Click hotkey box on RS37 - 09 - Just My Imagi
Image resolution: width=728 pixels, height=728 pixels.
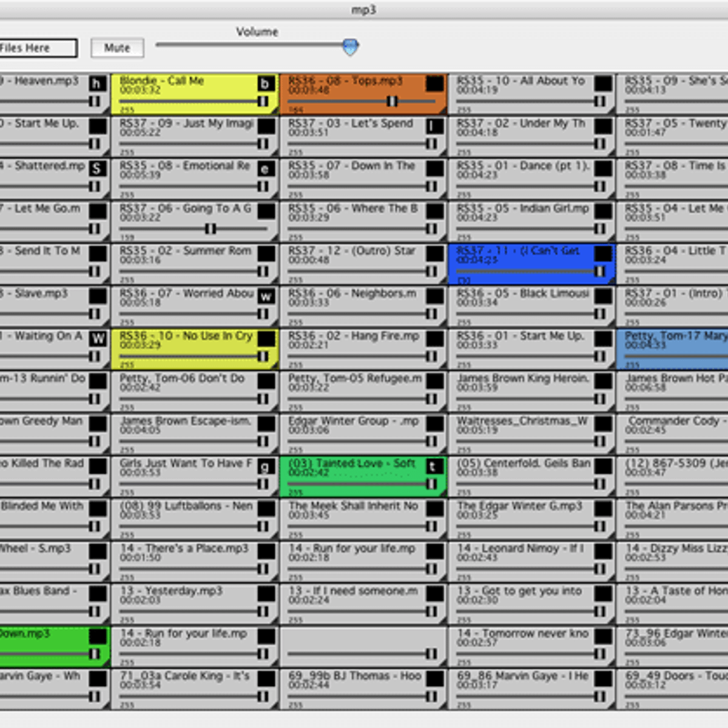[x=266, y=126]
